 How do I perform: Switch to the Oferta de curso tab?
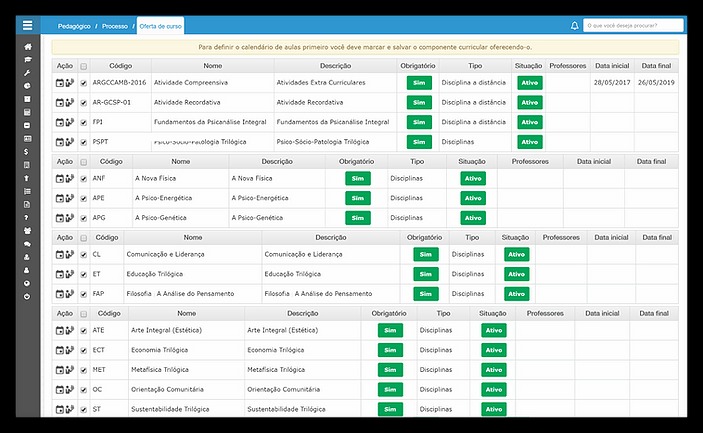(160, 25)
